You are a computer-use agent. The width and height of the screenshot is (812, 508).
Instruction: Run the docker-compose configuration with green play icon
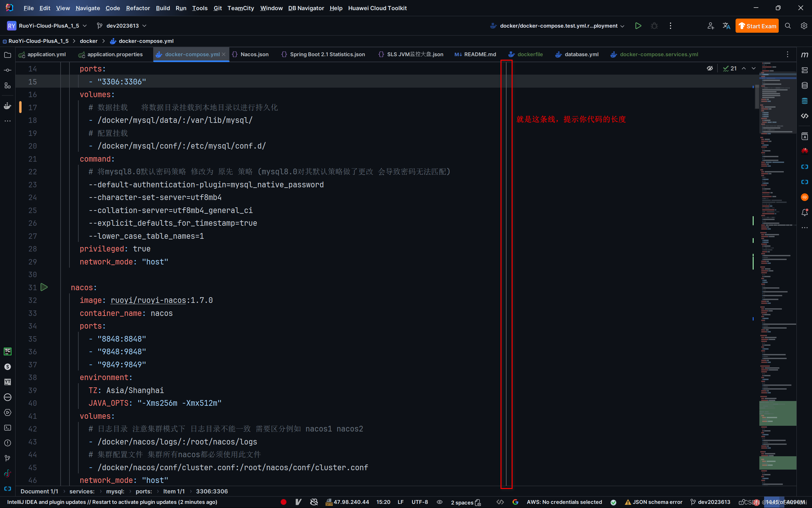(638, 26)
